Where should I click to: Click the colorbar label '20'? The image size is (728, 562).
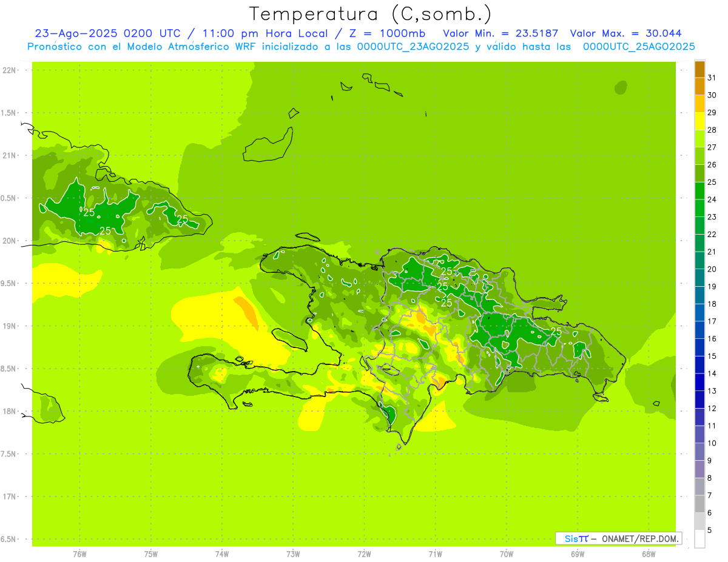pyautogui.click(x=712, y=269)
